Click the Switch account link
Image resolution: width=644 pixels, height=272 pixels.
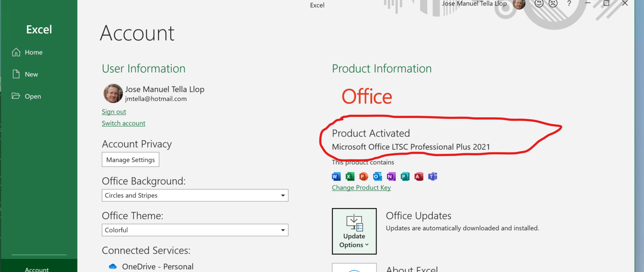coord(123,123)
